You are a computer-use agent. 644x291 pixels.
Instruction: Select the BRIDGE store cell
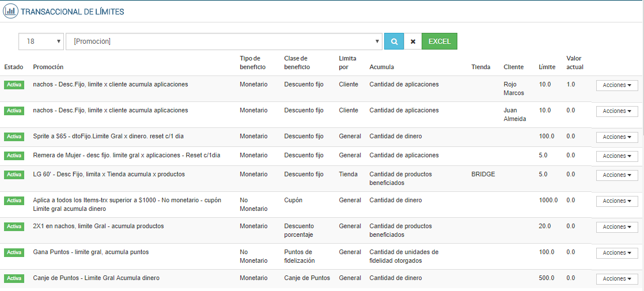point(483,174)
